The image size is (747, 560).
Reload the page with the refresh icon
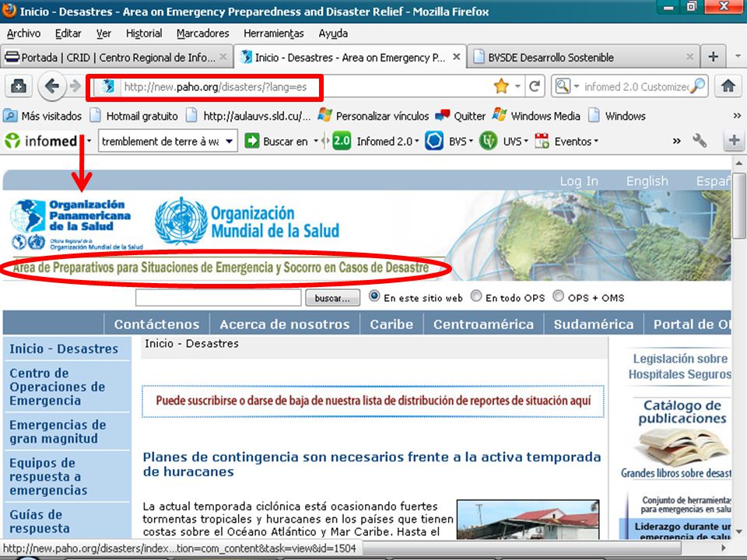(x=535, y=86)
